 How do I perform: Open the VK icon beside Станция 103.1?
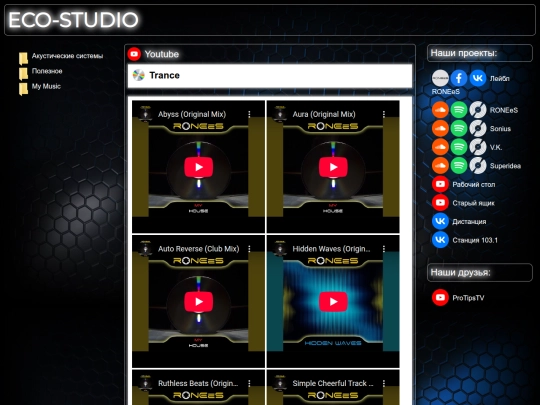pos(440,240)
